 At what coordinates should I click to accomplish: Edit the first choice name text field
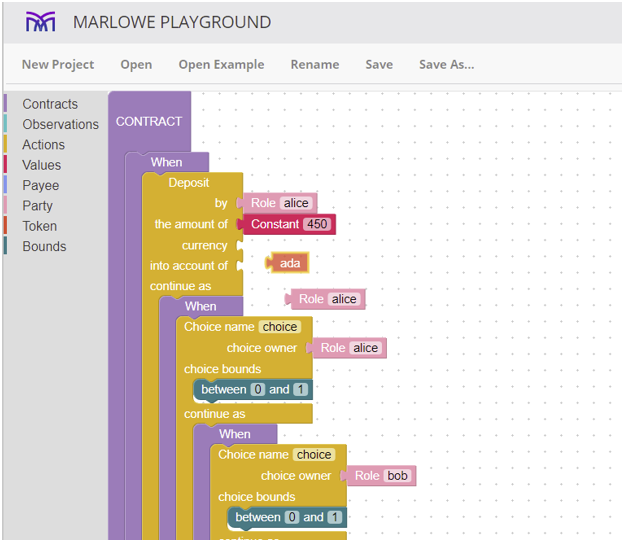point(280,327)
